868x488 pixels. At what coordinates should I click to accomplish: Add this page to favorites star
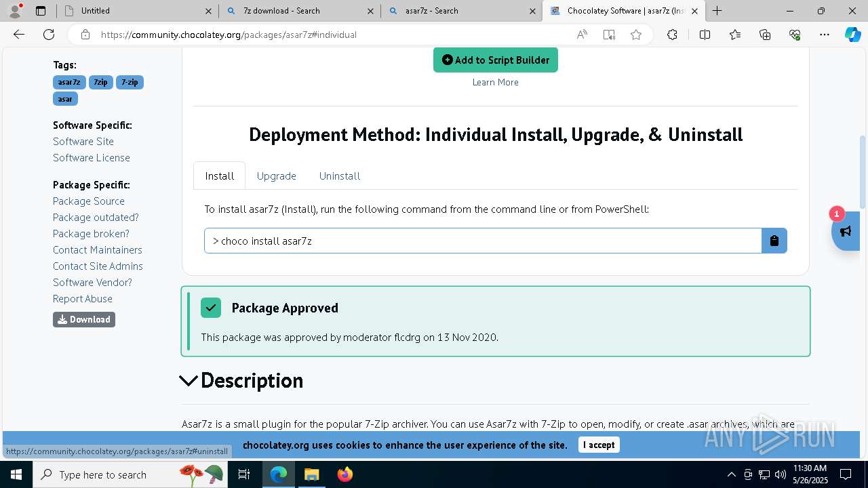tap(636, 35)
